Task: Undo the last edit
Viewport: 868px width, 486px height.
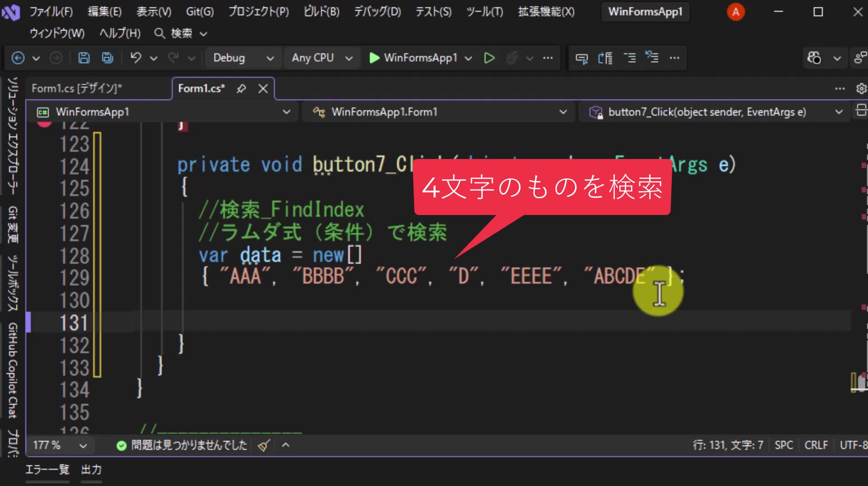Action: [136, 58]
